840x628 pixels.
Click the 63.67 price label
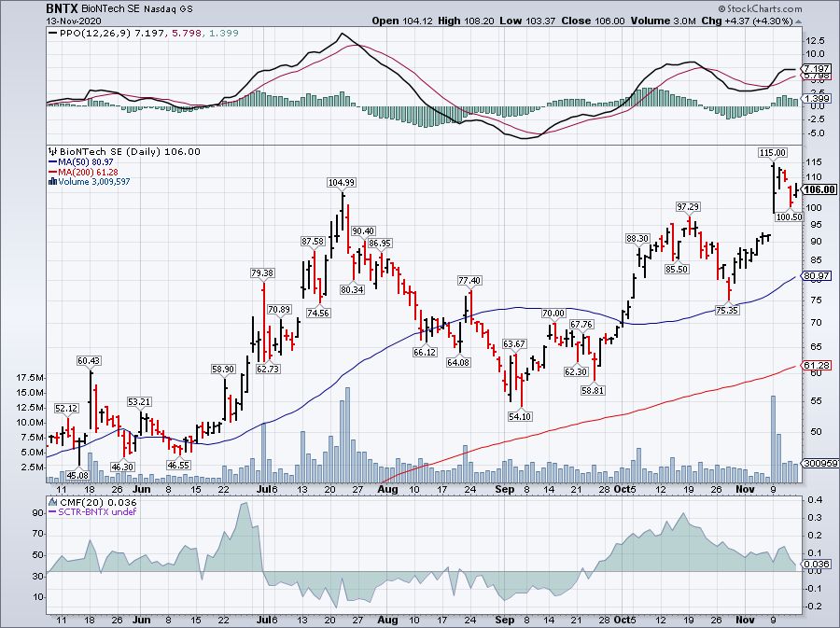pyautogui.click(x=513, y=343)
